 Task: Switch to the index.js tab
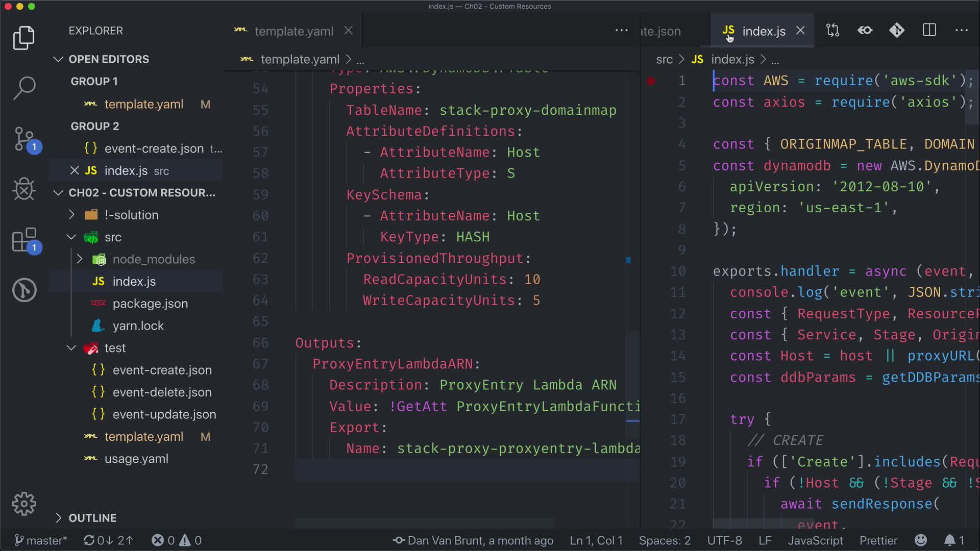pyautogui.click(x=763, y=31)
